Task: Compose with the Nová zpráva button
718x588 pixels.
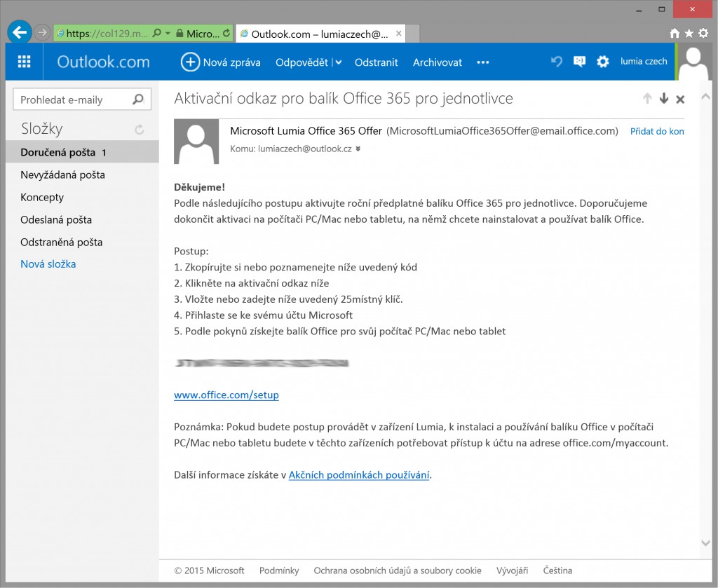Action: click(221, 62)
